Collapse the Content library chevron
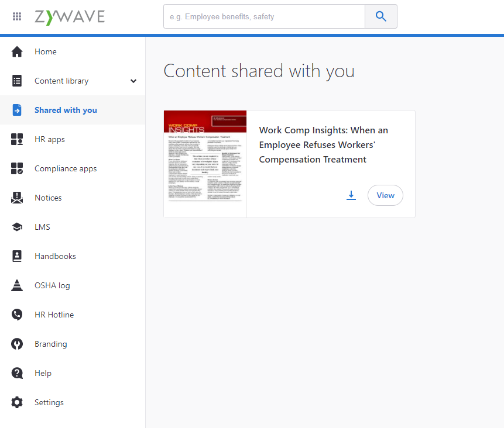504x428 pixels. [133, 81]
